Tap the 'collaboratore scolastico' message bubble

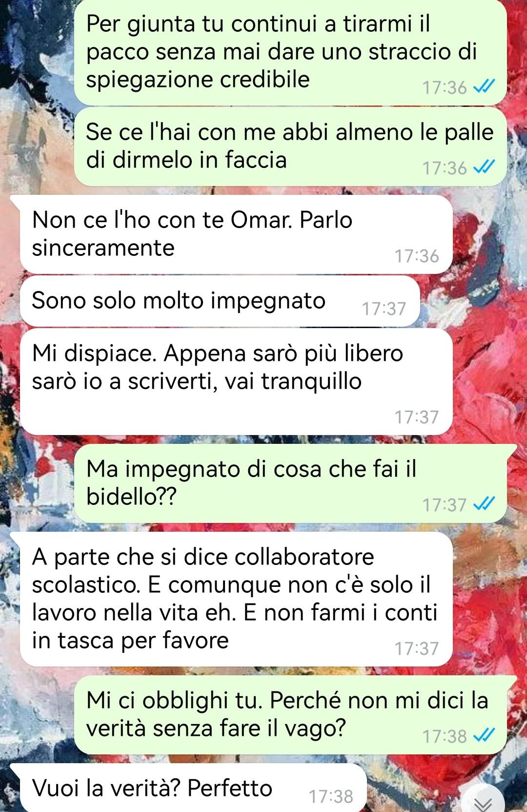click(236, 599)
